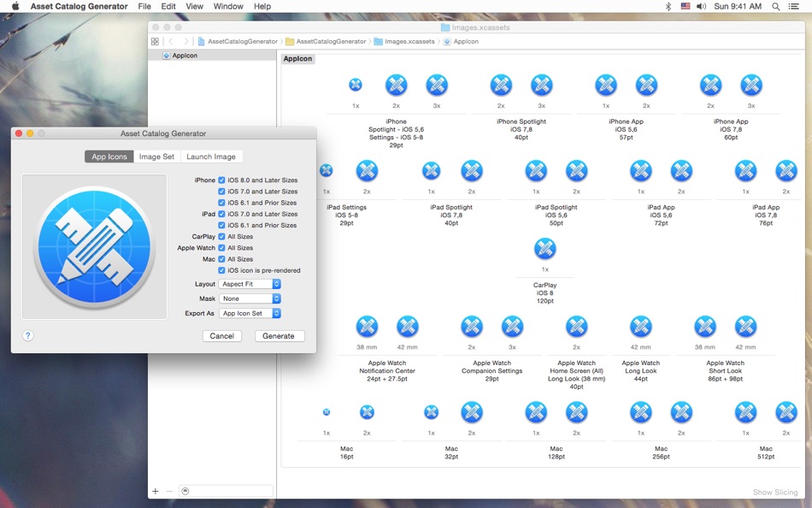This screenshot has height=508, width=812.
Task: Open the Edit menu
Action: point(168,6)
